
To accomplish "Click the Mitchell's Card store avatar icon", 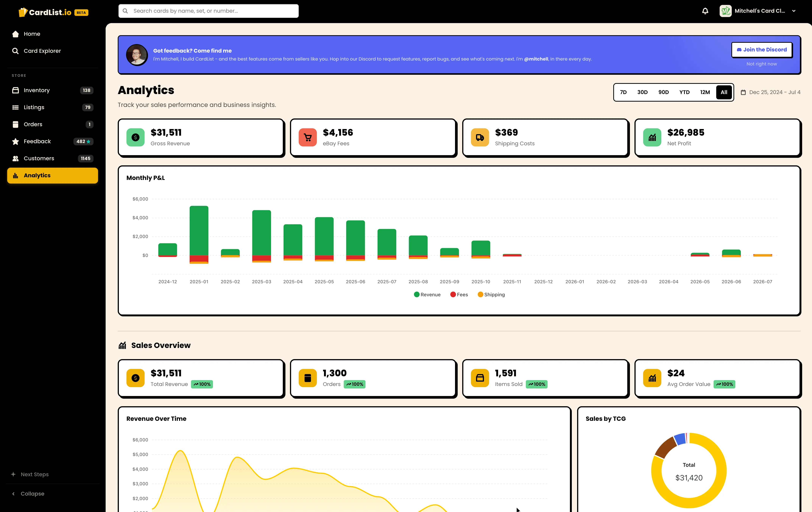I will [725, 11].
